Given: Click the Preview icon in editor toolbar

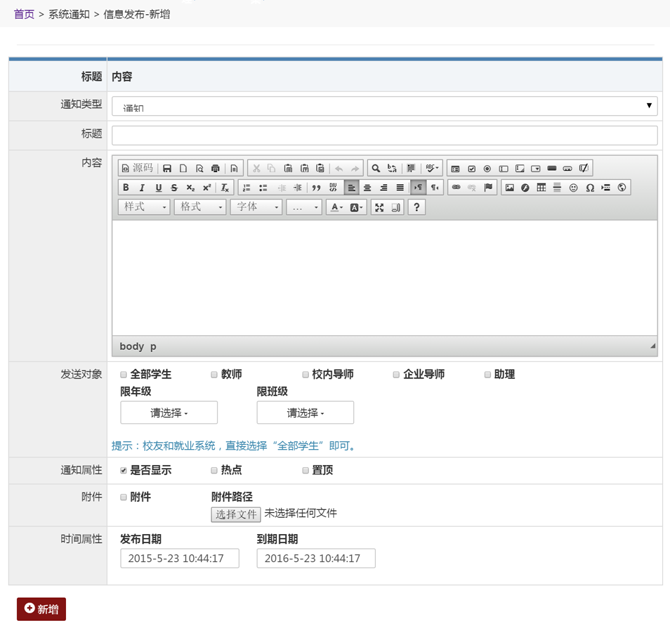Looking at the screenshot, I should (200, 168).
